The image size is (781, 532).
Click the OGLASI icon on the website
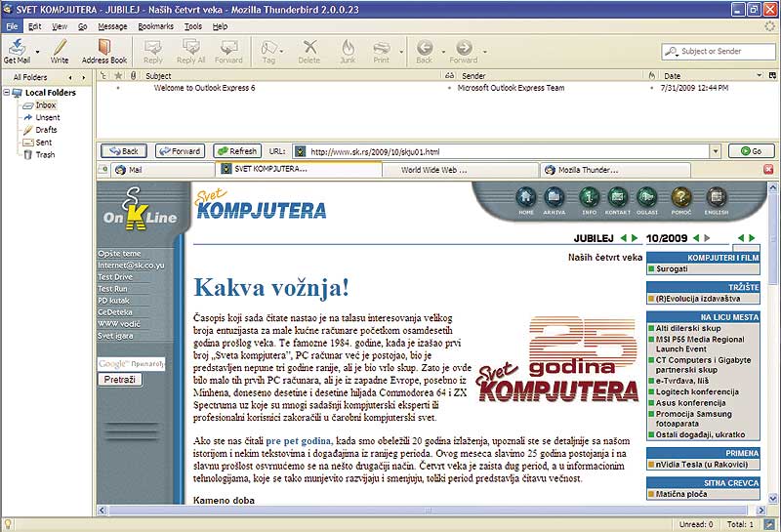646,197
